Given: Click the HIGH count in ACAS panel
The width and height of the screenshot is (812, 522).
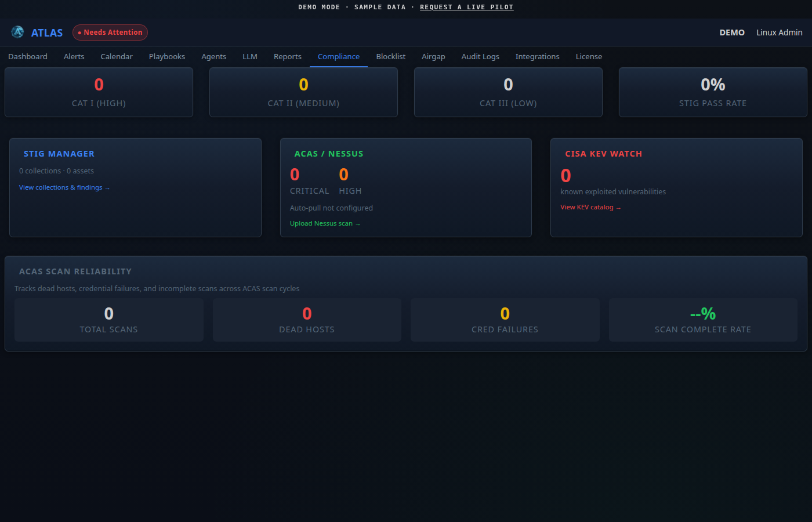Looking at the screenshot, I should [344, 175].
